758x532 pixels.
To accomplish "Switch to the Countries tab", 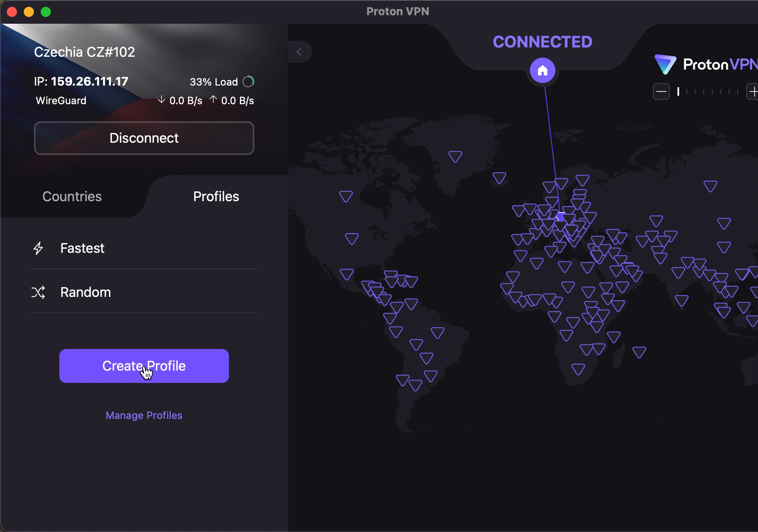I will [72, 197].
